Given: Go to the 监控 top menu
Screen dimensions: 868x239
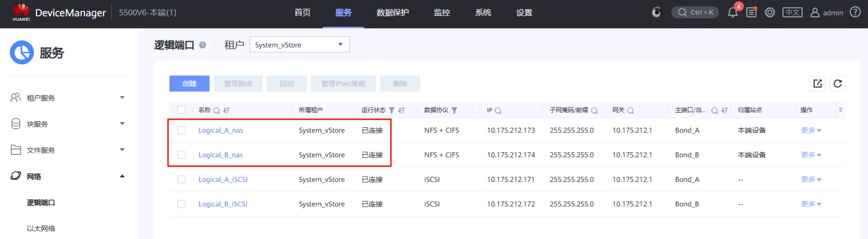Looking at the screenshot, I should (442, 13).
